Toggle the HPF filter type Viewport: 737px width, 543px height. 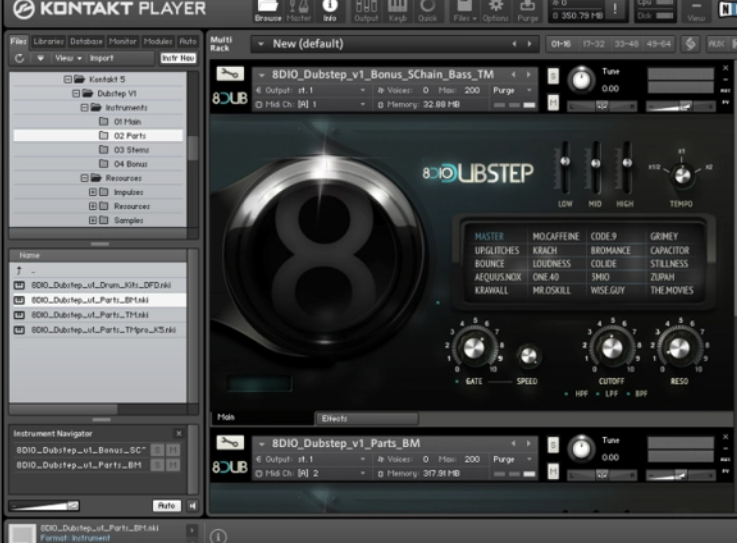[577, 393]
